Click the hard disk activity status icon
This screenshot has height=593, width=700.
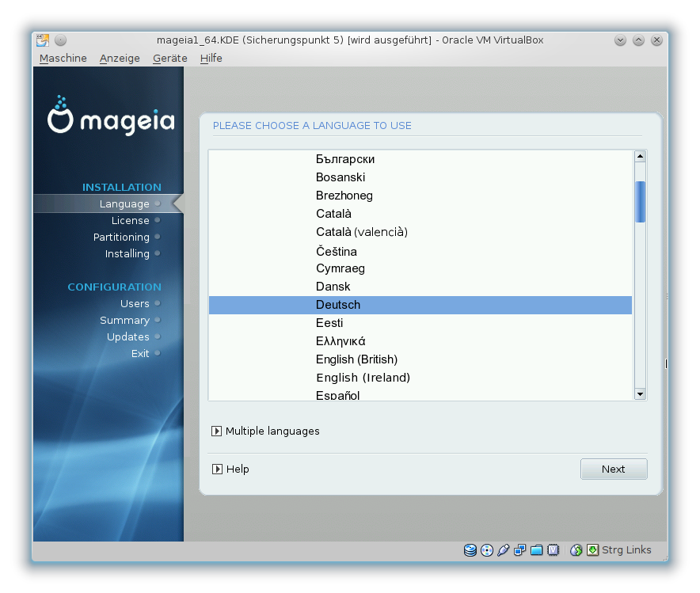470,550
